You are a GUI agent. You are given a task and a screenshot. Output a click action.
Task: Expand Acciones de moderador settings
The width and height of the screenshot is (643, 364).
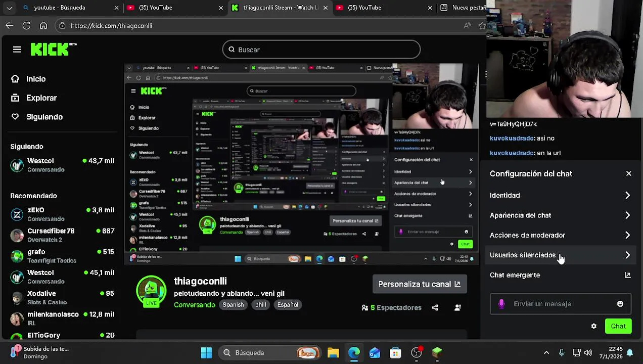coord(560,235)
